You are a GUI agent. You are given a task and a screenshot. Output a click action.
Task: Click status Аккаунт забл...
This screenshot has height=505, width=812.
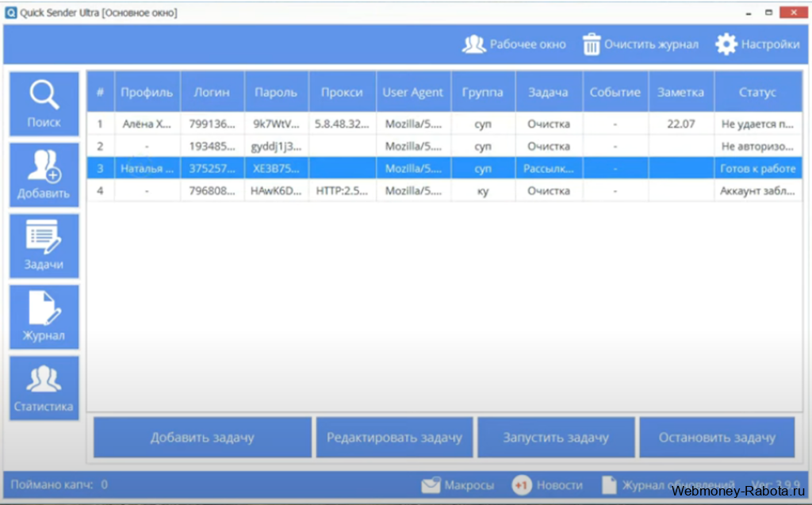coord(757,190)
